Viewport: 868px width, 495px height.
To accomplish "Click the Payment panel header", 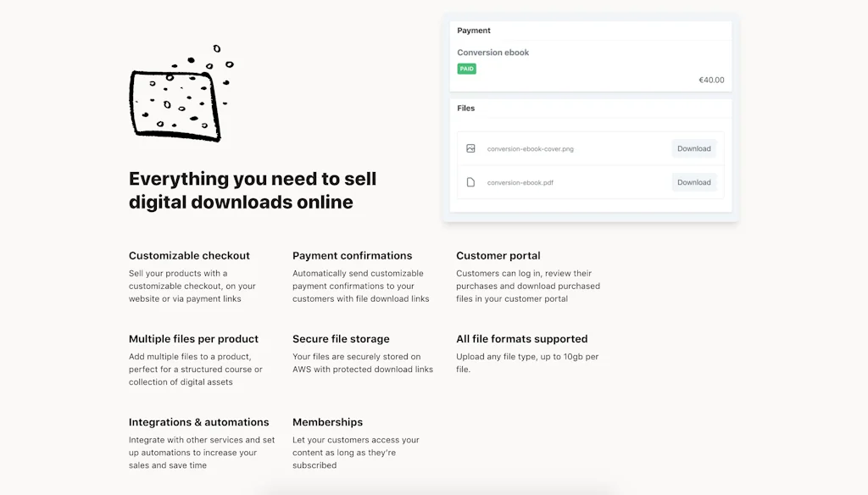I will click(x=475, y=31).
